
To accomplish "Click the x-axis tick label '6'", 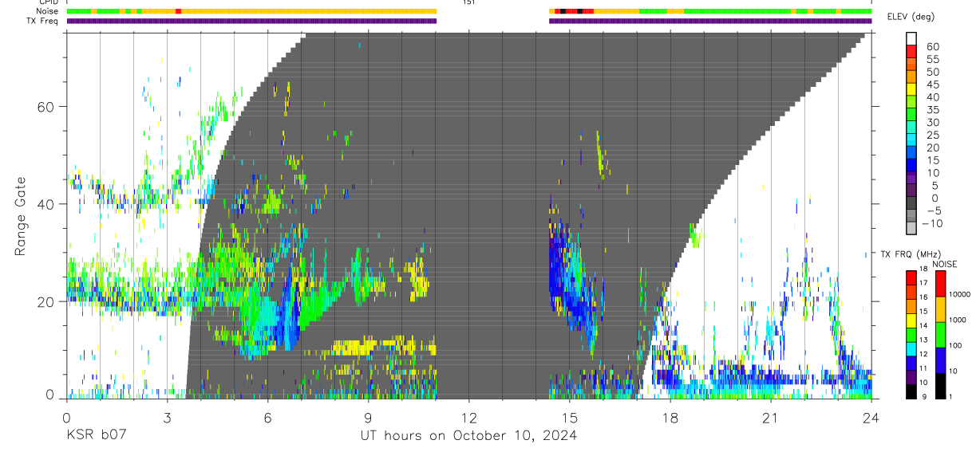I will (267, 418).
